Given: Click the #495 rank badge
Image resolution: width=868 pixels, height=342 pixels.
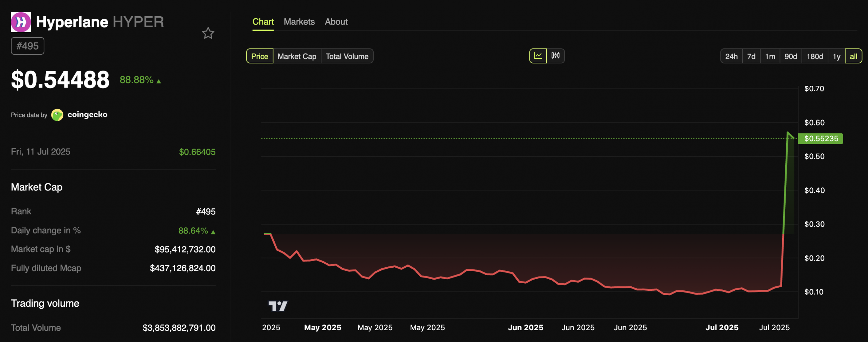Looking at the screenshot, I should pos(27,46).
